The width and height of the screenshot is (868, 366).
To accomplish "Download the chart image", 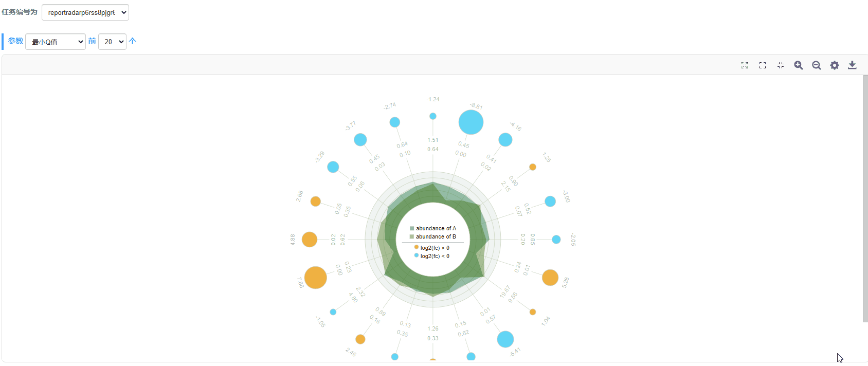I will 852,65.
